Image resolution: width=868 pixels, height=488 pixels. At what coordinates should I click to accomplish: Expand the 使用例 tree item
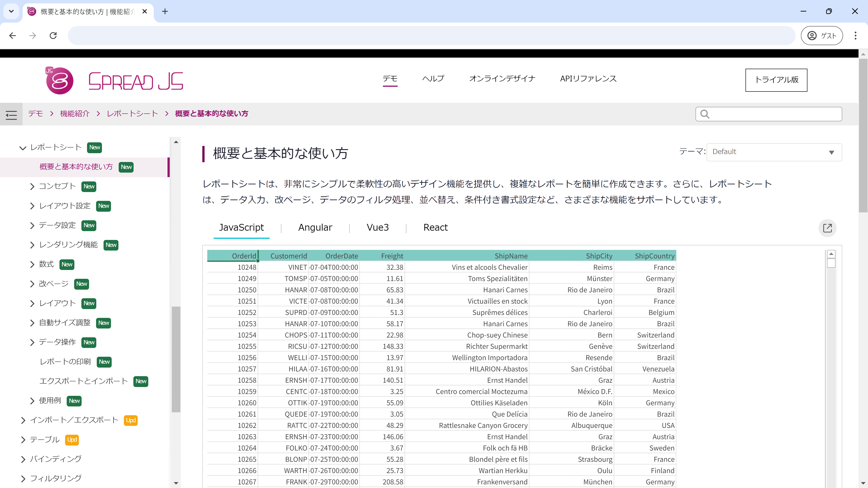[32, 401]
